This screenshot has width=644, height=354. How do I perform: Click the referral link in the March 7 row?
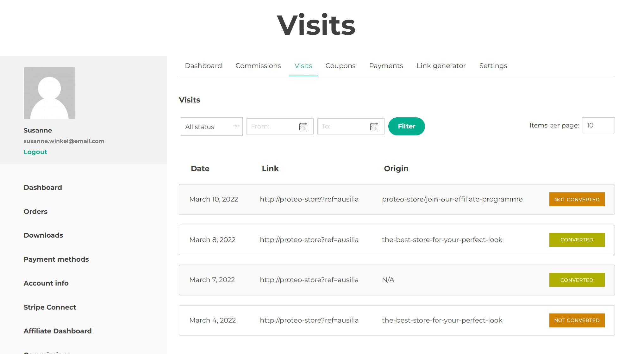(x=309, y=280)
